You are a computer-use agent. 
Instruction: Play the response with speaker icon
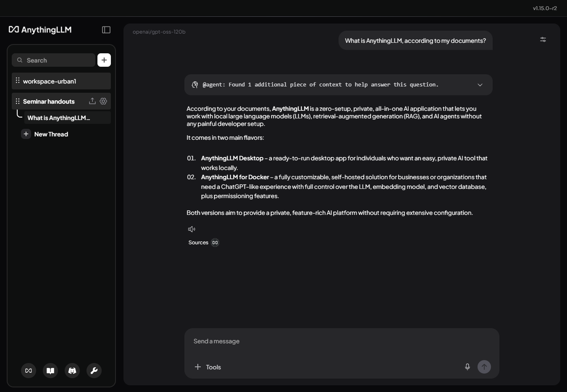[x=192, y=229]
